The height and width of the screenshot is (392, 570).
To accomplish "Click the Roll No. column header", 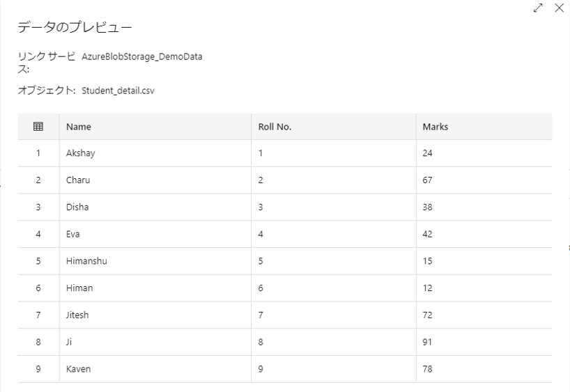I will pyautogui.click(x=275, y=127).
